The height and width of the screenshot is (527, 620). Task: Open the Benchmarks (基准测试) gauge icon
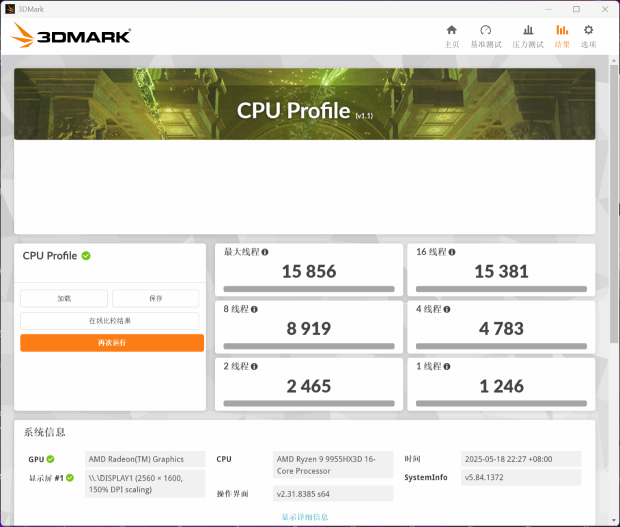point(486,30)
